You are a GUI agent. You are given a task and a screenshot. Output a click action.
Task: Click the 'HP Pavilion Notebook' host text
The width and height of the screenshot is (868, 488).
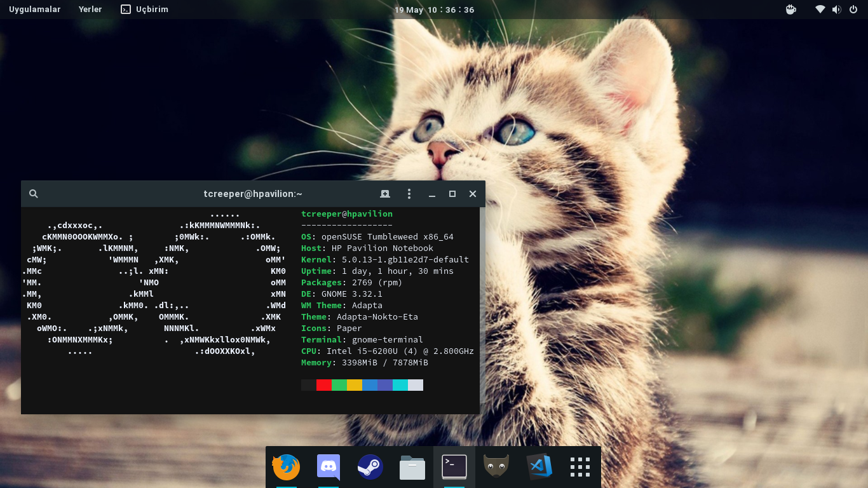coord(383,248)
